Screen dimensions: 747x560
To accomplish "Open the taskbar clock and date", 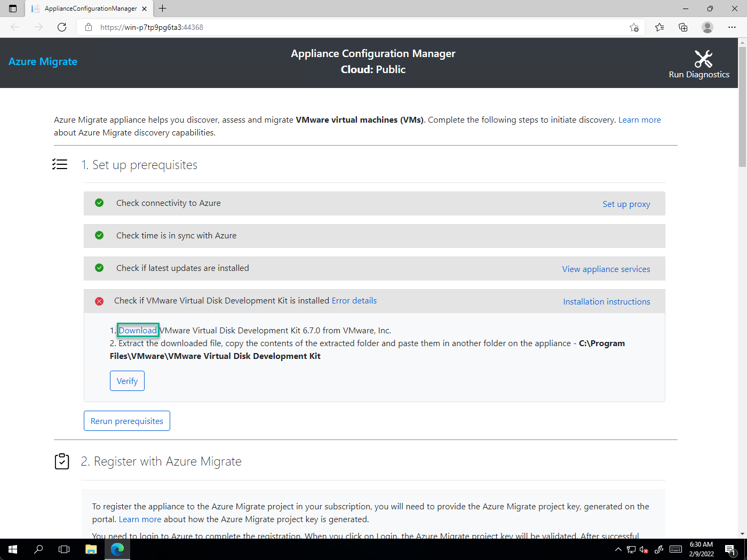I will point(701,549).
